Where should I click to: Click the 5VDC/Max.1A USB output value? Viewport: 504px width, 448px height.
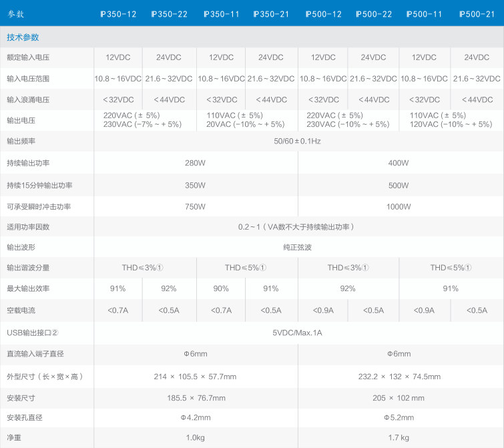(297, 332)
